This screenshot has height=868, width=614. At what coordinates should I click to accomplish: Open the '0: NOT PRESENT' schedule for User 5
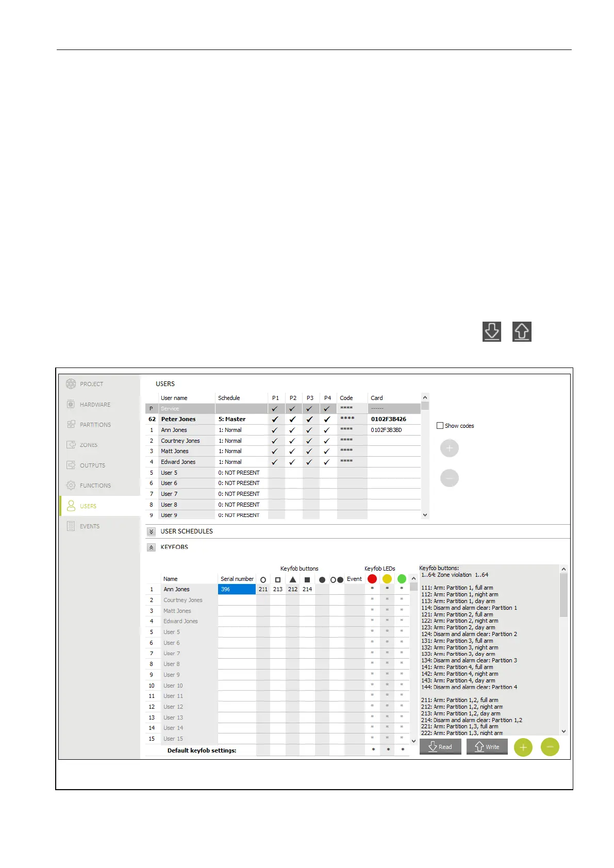click(x=241, y=473)
